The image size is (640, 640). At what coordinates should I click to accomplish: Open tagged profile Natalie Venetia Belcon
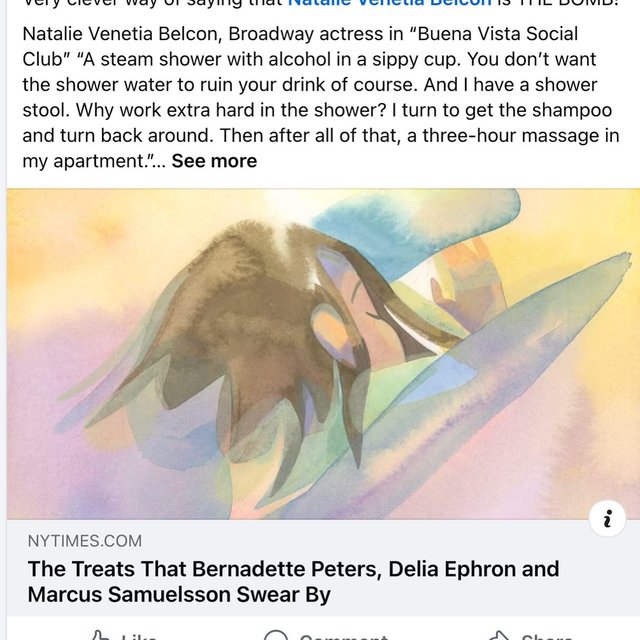tap(390, 3)
